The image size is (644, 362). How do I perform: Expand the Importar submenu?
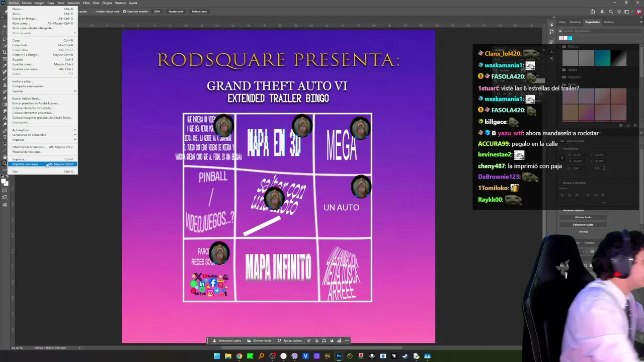pyautogui.click(x=44, y=140)
